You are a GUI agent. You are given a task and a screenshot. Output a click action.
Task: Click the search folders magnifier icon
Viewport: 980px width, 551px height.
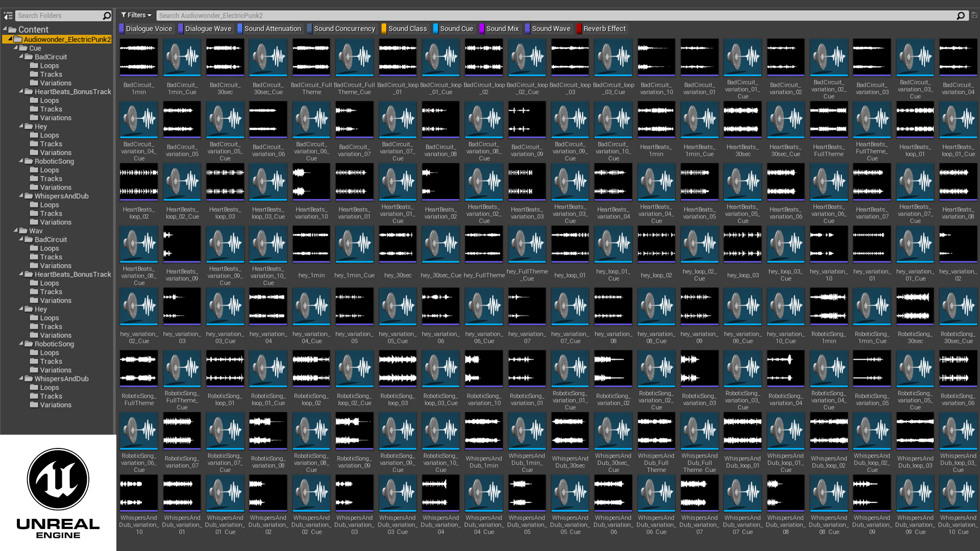(107, 16)
